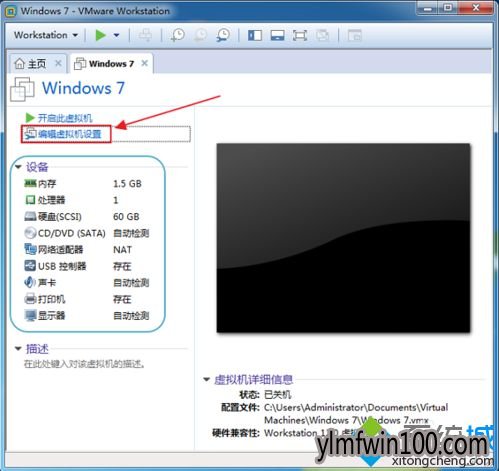Collapse the 描述 section

point(18,349)
